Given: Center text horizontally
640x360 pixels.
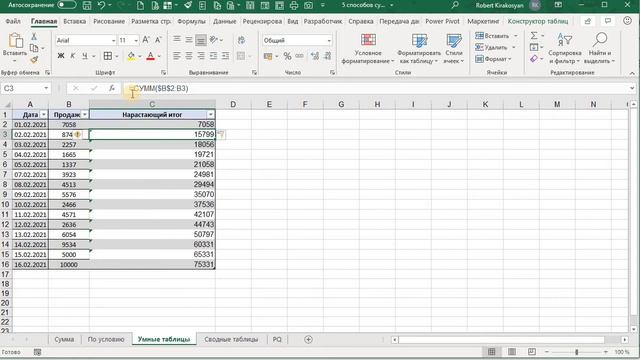Looking at the screenshot, I should (x=189, y=56).
